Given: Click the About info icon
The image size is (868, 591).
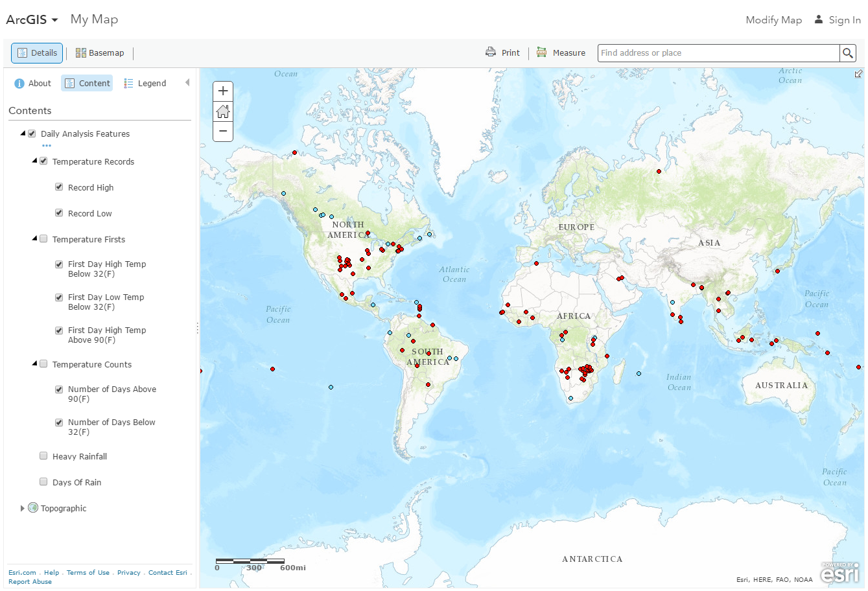Looking at the screenshot, I should (x=19, y=84).
